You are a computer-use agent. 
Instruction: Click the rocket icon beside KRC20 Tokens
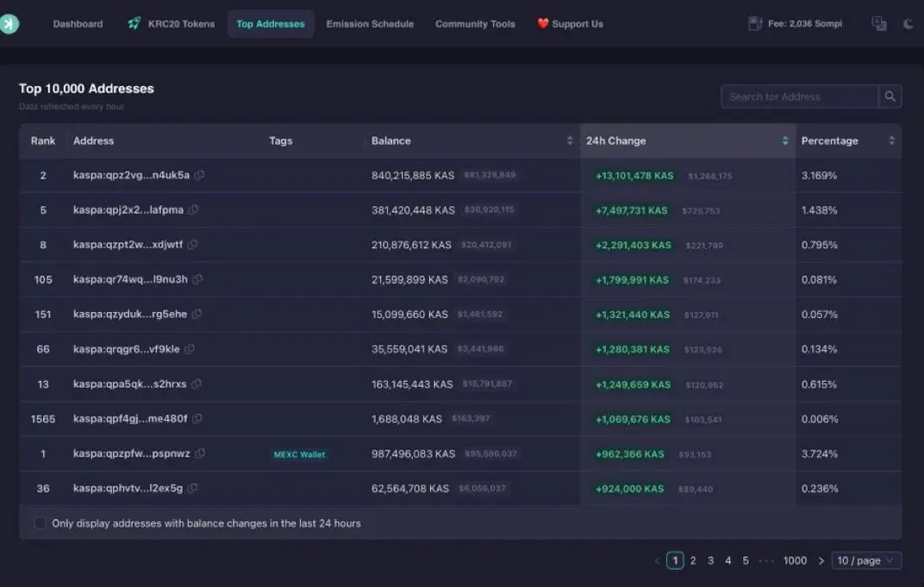click(134, 23)
